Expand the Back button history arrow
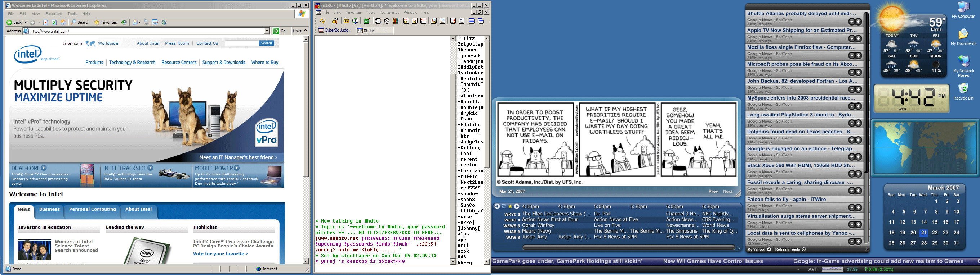The image size is (980, 275). [26, 22]
